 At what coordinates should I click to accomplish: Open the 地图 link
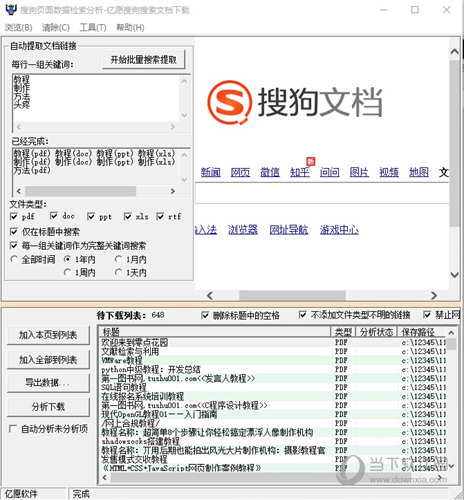tap(419, 172)
